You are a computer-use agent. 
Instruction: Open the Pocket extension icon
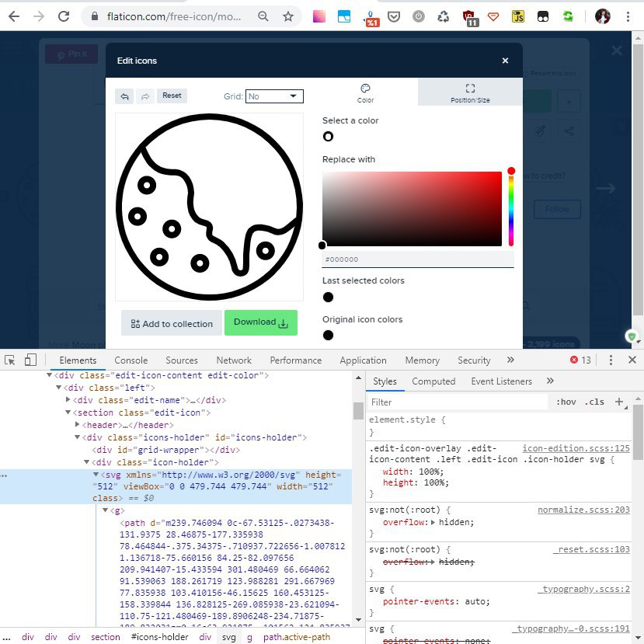pyautogui.click(x=393, y=17)
